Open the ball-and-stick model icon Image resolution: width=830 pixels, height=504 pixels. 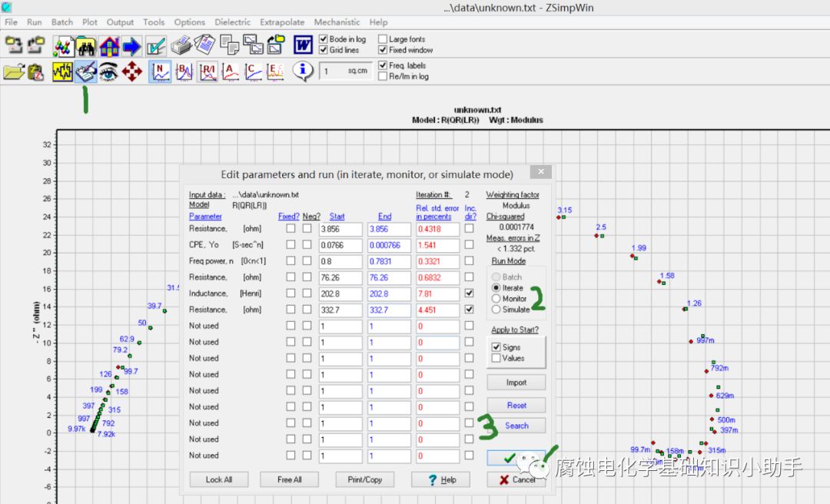pos(63,47)
